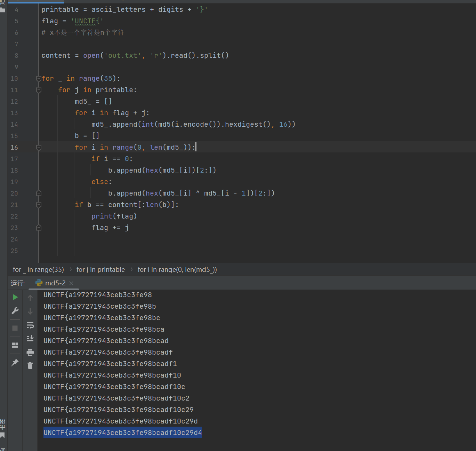476x451 pixels.
Task: Clear console output with the trash icon
Action: pyautogui.click(x=30, y=365)
